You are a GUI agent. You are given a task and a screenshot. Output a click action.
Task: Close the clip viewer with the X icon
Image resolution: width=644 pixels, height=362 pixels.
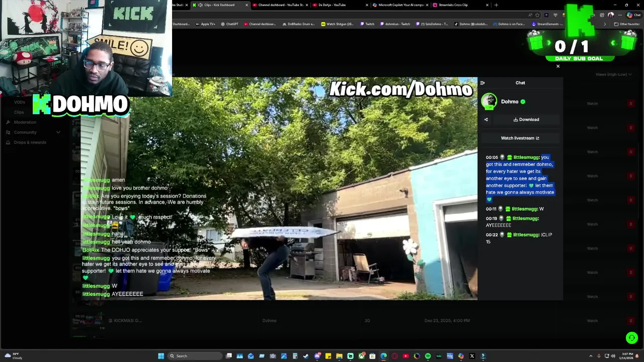558,66
